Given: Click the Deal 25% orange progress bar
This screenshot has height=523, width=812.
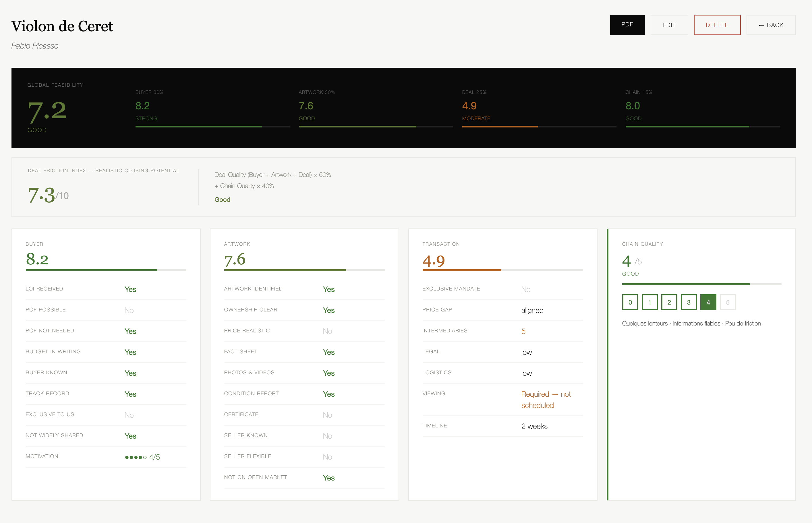Looking at the screenshot, I should [x=539, y=127].
